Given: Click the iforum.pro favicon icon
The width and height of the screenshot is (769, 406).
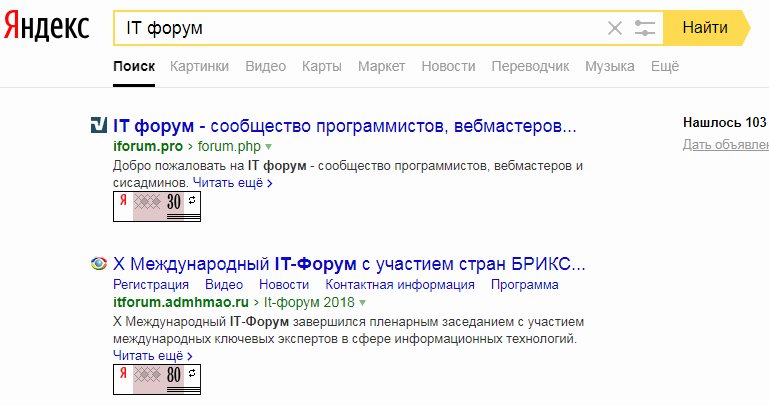Looking at the screenshot, I should tap(99, 126).
